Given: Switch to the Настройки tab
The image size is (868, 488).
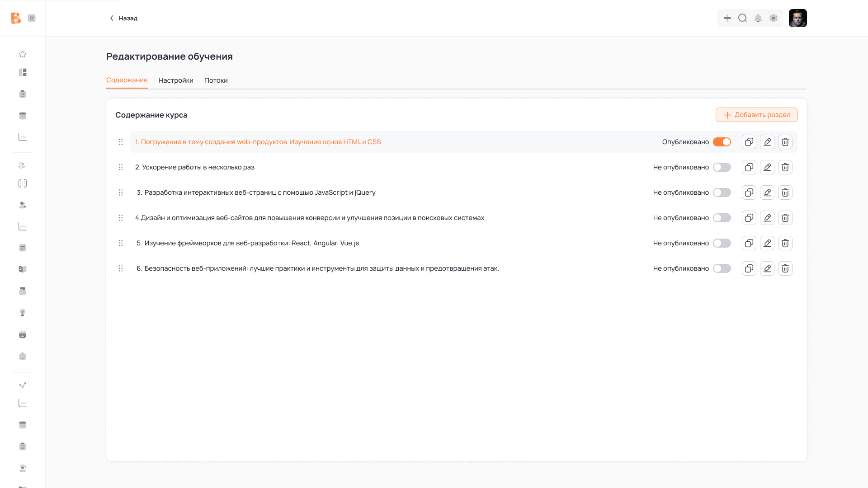Looking at the screenshot, I should [176, 80].
